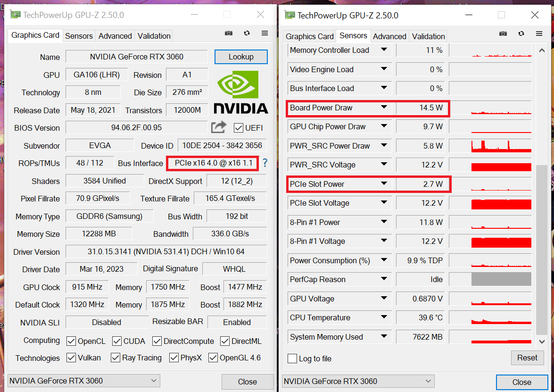The height and width of the screenshot is (392, 554).
Task: Click the PWR_SRC Voltage graph
Action: pos(490,165)
